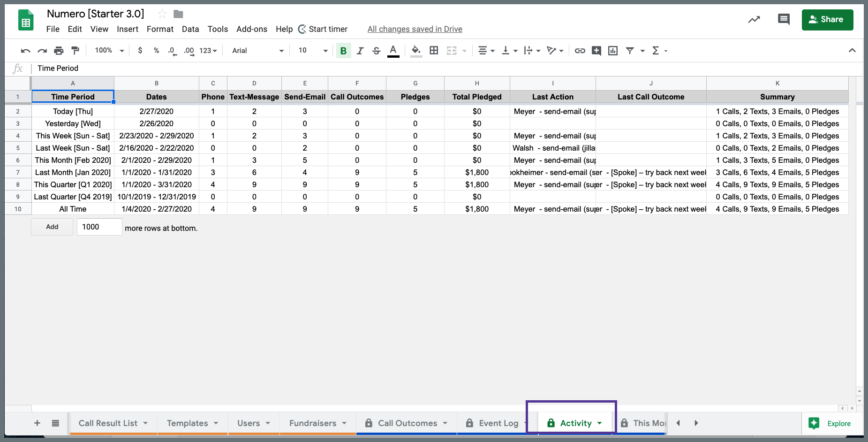Open the borders tool
868x442 pixels.
coord(434,51)
